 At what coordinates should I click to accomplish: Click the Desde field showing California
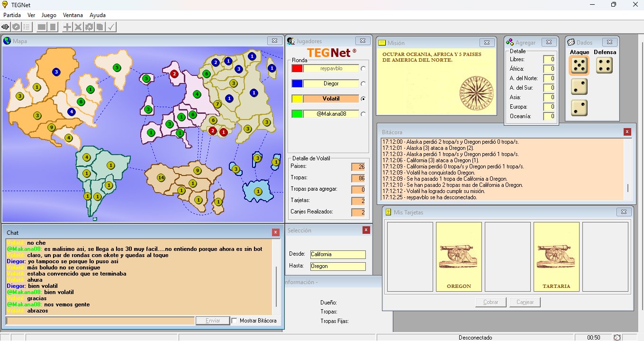(338, 255)
